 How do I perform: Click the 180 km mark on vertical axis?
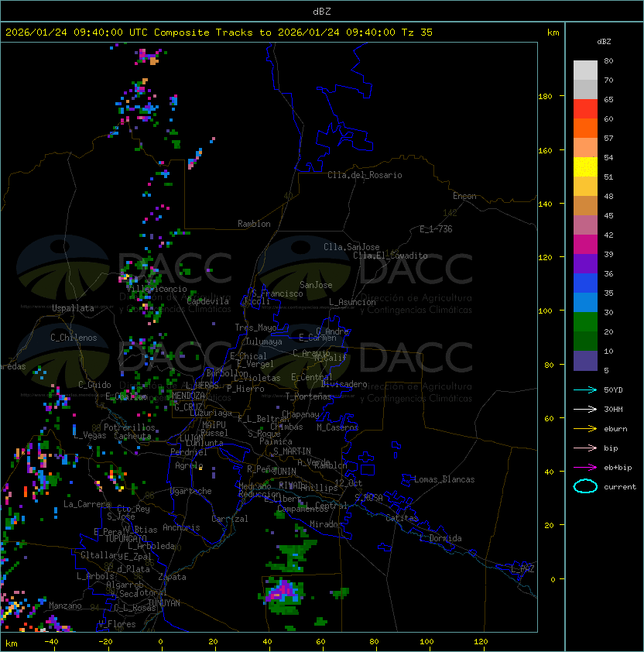(545, 97)
